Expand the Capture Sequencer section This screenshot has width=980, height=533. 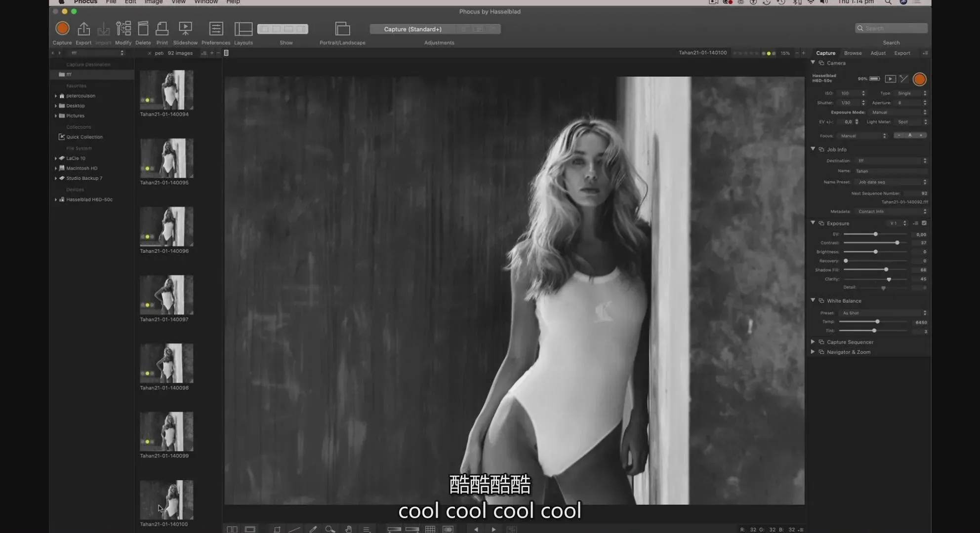[813, 342]
